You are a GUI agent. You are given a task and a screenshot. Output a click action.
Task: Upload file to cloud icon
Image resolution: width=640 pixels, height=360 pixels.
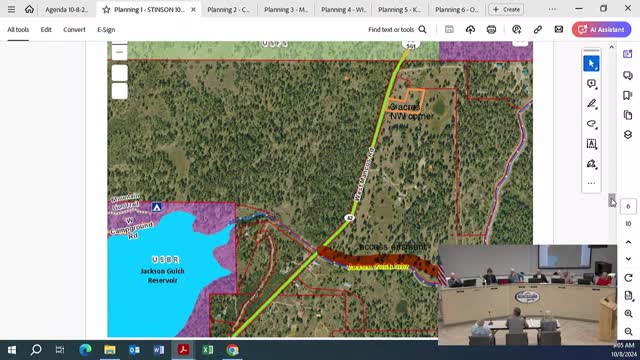470,29
